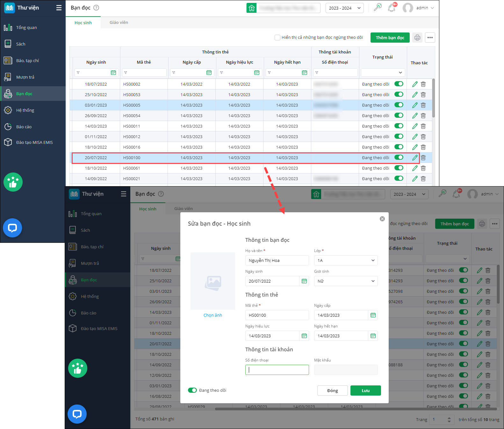Viewport: 504px width, 429px height.
Task: Open Mượn trả in the top window sidebar
Action: (x=33, y=77)
